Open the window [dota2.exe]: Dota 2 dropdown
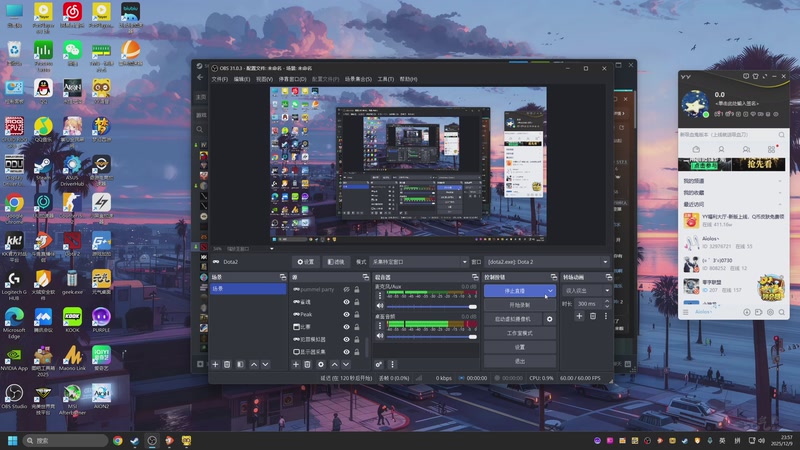 (x=547, y=262)
